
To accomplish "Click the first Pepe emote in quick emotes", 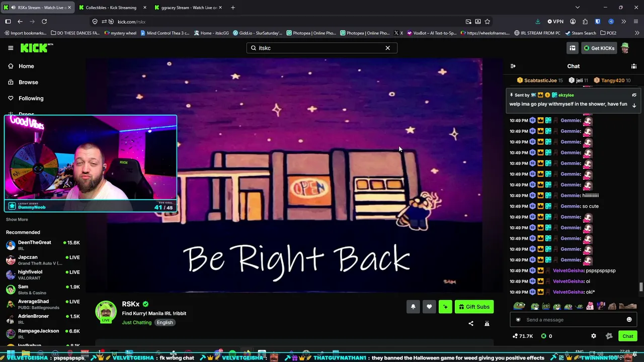I will [x=520, y=306].
